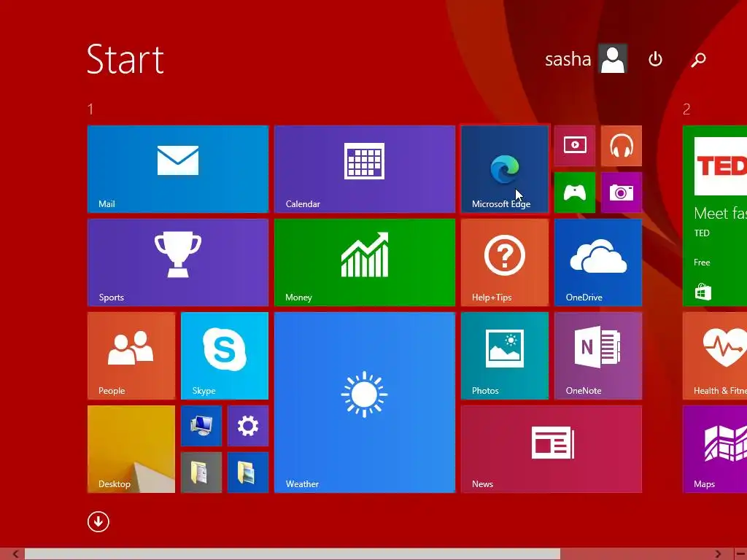
Task: Show all apps with down arrow
Action: point(98,522)
